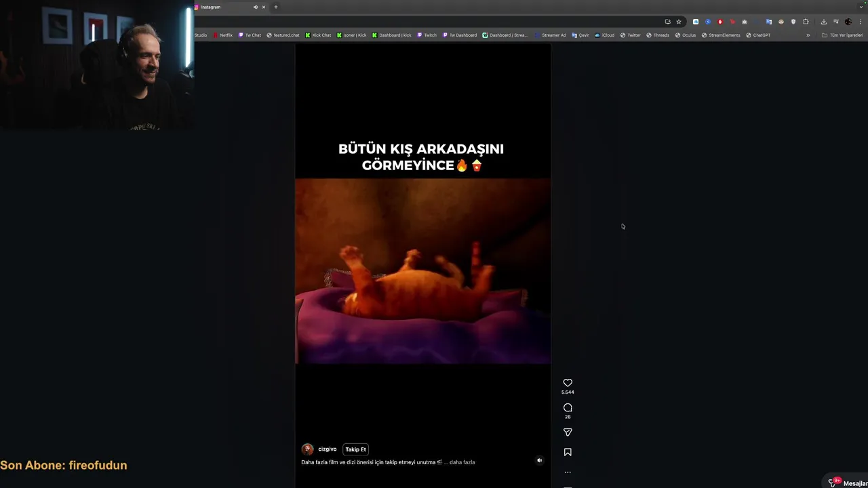Image resolution: width=868 pixels, height=488 pixels.
Task: Click the install/cast icon in address bar
Action: coord(667,22)
